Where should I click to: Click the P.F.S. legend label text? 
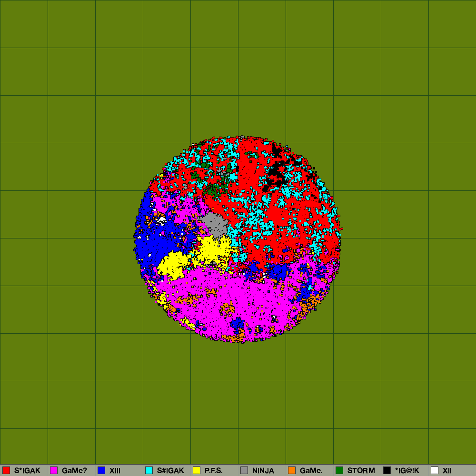214,471
